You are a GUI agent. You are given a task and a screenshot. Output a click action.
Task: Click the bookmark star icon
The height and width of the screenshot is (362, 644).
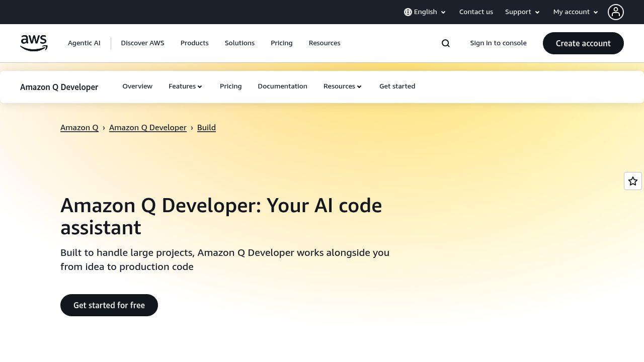632,180
